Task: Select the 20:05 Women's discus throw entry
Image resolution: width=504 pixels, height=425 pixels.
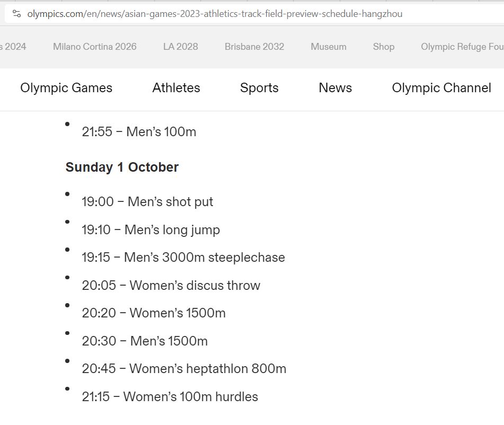Action: click(x=171, y=286)
